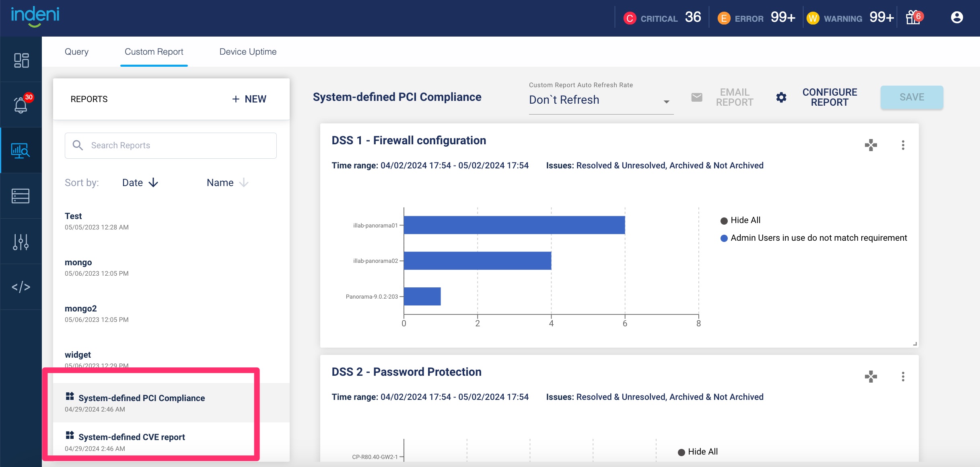The image size is (980, 467).
Task: Click the configure report gear icon
Action: point(781,97)
